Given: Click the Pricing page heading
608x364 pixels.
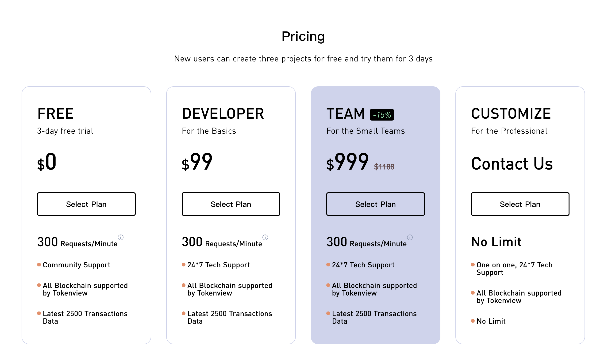Looking at the screenshot, I should tap(303, 37).
